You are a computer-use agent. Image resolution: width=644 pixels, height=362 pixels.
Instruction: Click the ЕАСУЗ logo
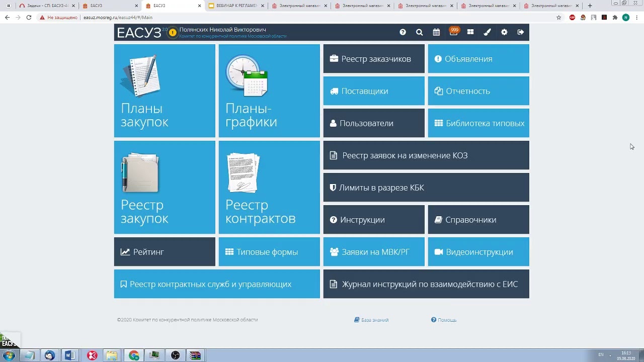click(x=139, y=33)
